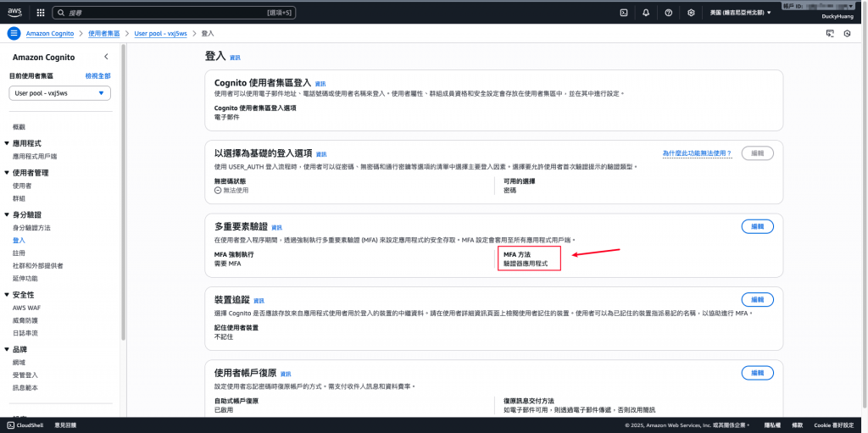
Task: Open 資訊 link next to 裝置追蹤
Action: tap(259, 301)
